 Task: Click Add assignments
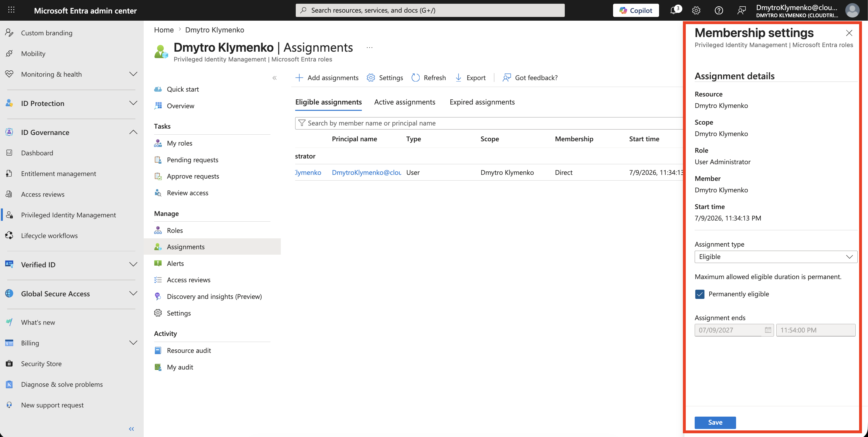click(x=327, y=78)
